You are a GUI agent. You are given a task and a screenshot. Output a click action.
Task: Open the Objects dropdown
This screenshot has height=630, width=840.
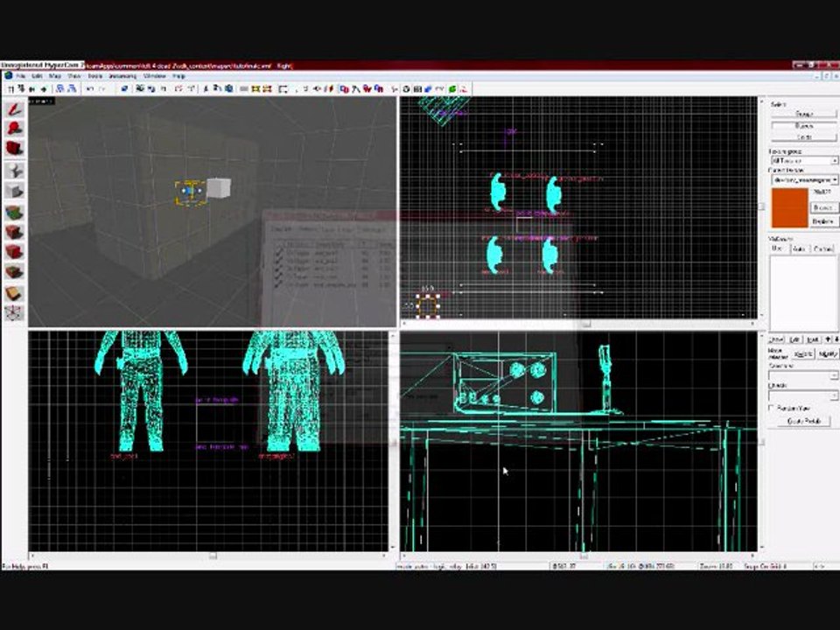click(x=802, y=395)
